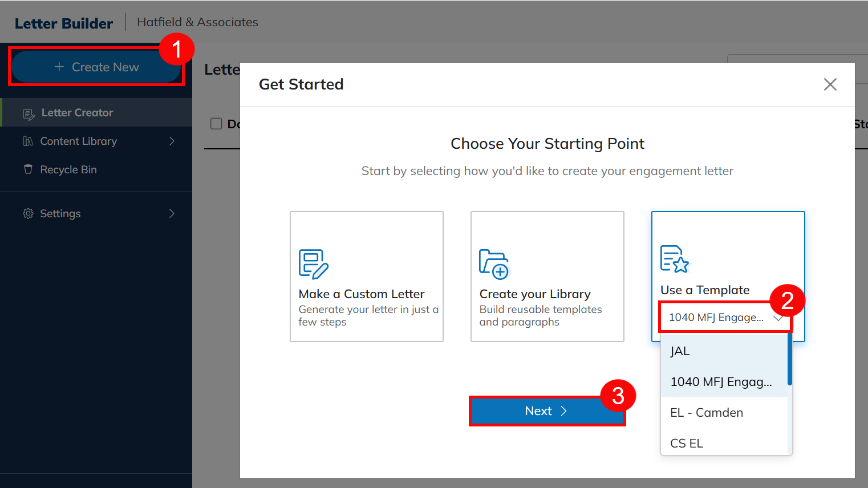Open Letter Creator in the sidebar
The image size is (868, 488).
77,113
